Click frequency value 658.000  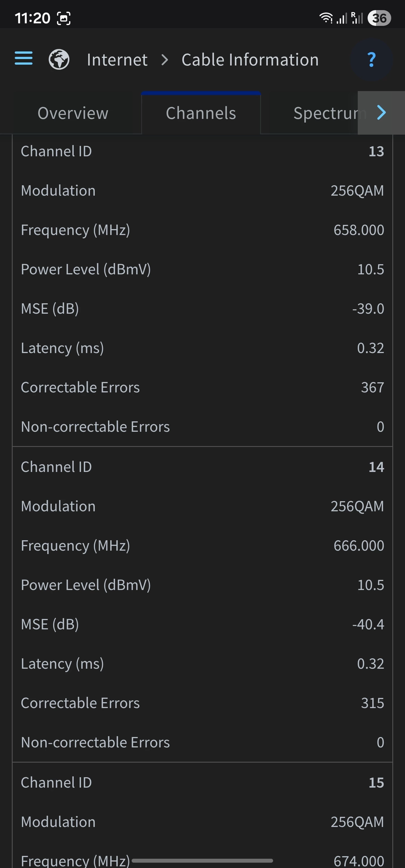click(359, 230)
